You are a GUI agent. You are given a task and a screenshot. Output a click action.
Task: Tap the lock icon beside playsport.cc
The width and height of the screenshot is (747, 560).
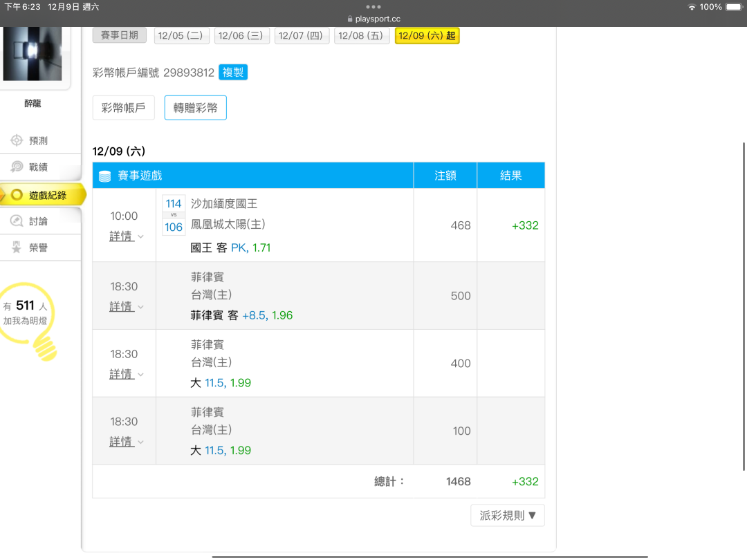(x=350, y=19)
